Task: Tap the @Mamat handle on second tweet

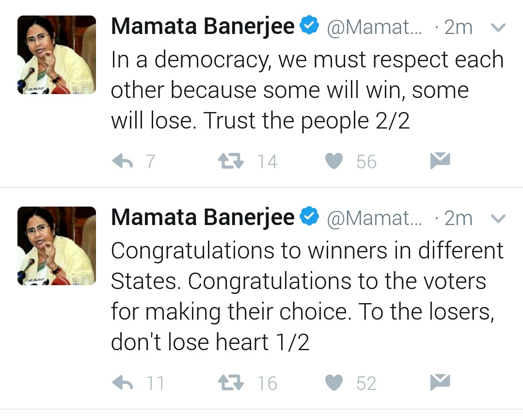Action: coord(375,219)
